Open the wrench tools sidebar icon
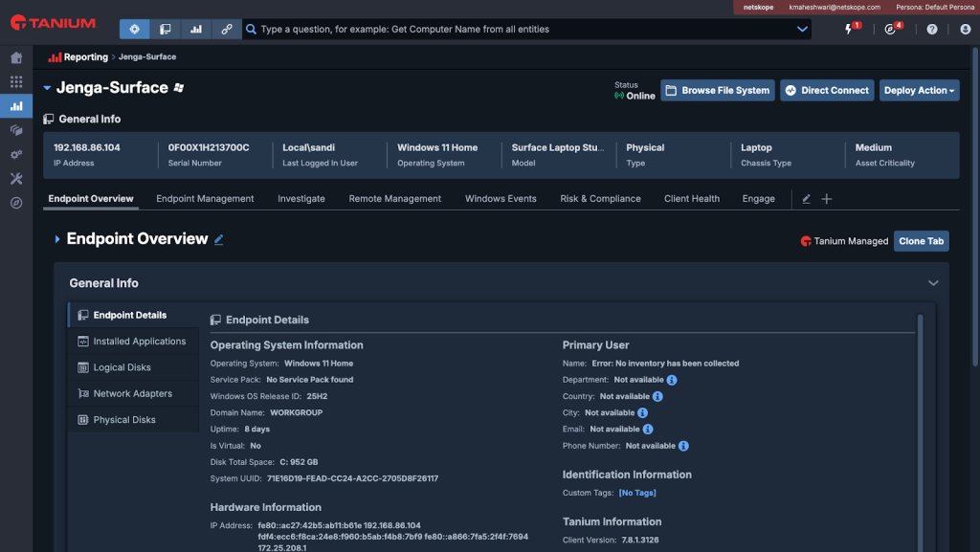The image size is (980, 552). [16, 179]
